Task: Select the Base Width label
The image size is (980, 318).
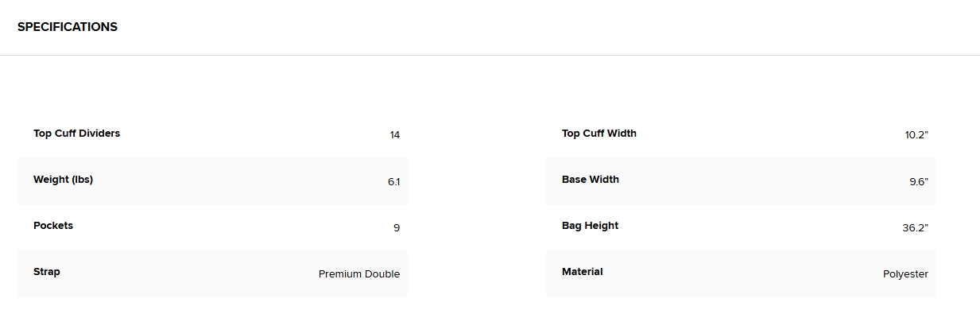Action: click(591, 180)
